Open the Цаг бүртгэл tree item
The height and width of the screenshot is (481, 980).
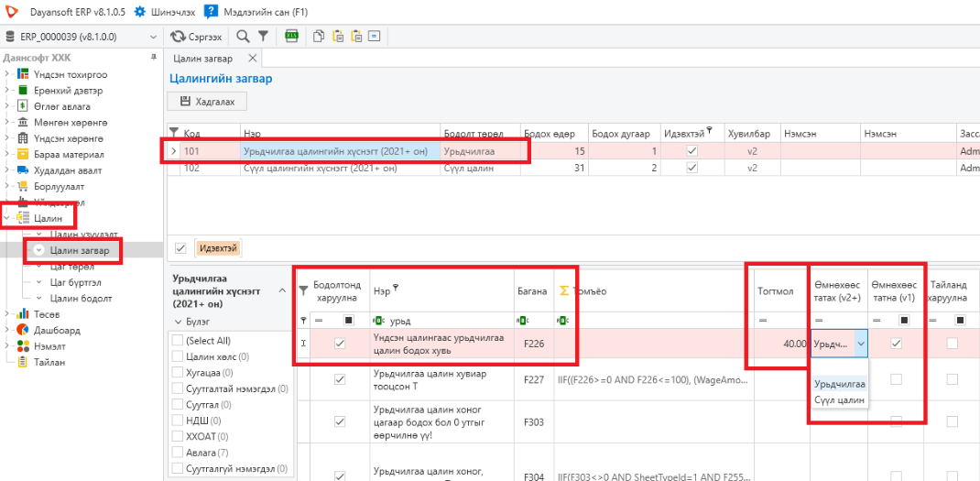tap(76, 282)
